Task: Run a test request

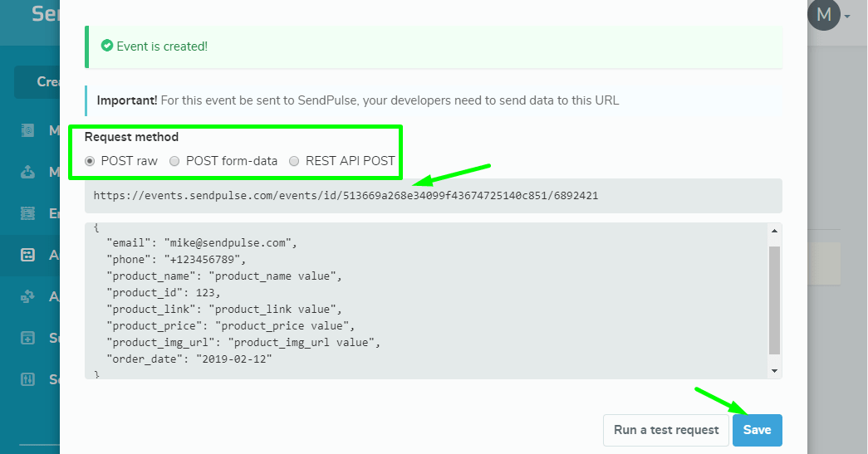Action: (x=666, y=430)
